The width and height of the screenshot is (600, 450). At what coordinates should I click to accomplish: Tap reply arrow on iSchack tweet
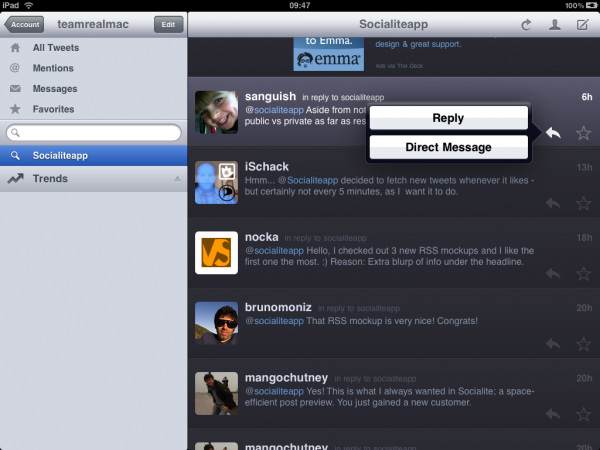point(553,203)
